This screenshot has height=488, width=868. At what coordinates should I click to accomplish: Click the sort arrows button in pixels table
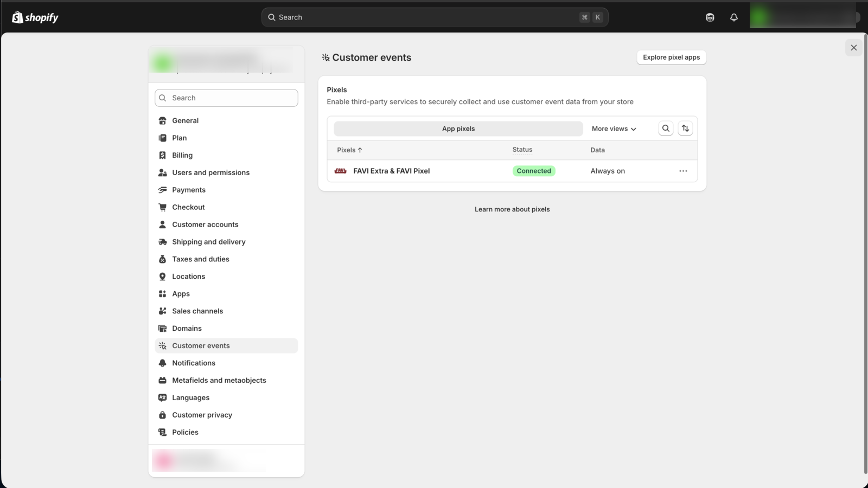pos(685,129)
